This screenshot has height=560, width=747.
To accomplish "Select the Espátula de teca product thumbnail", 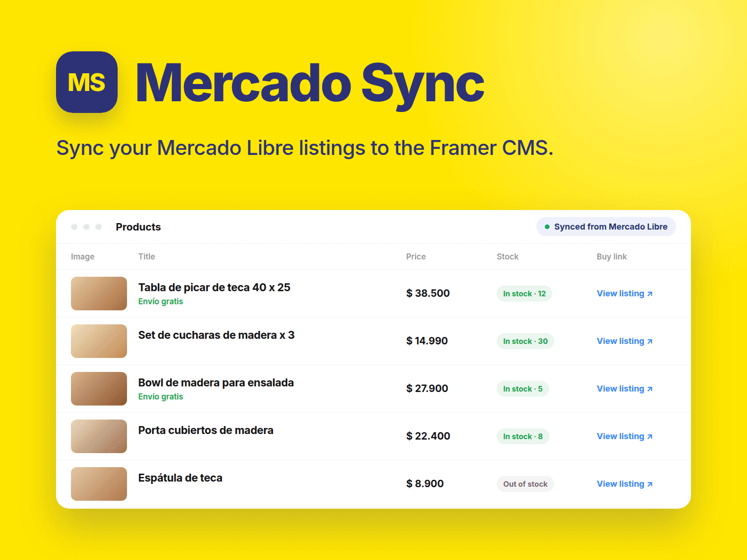I will [x=99, y=484].
